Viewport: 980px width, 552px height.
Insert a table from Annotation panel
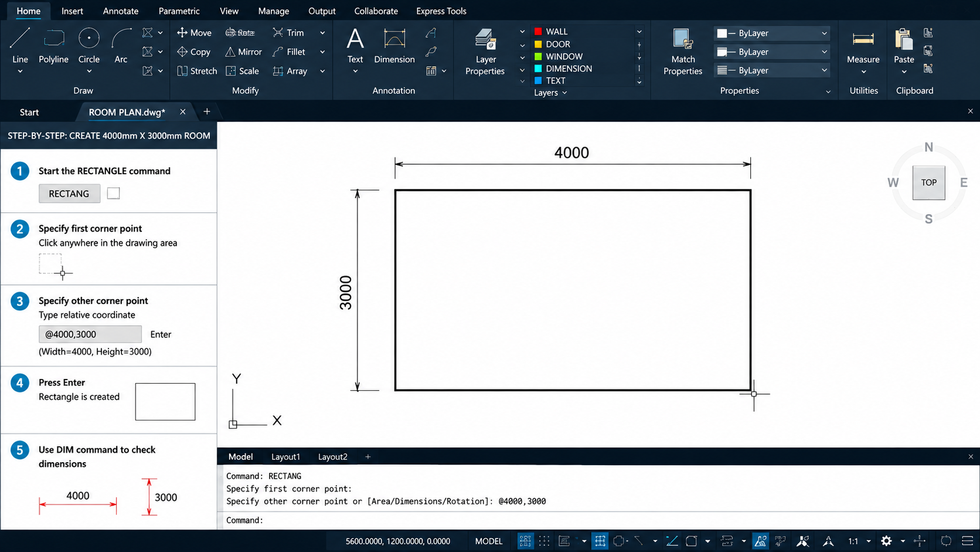click(x=431, y=71)
